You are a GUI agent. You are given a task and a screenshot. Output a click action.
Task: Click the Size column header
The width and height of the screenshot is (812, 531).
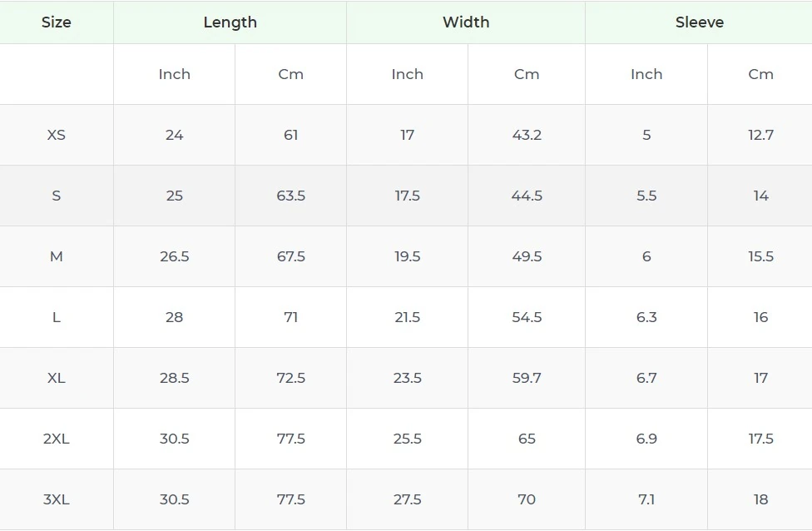click(x=56, y=22)
